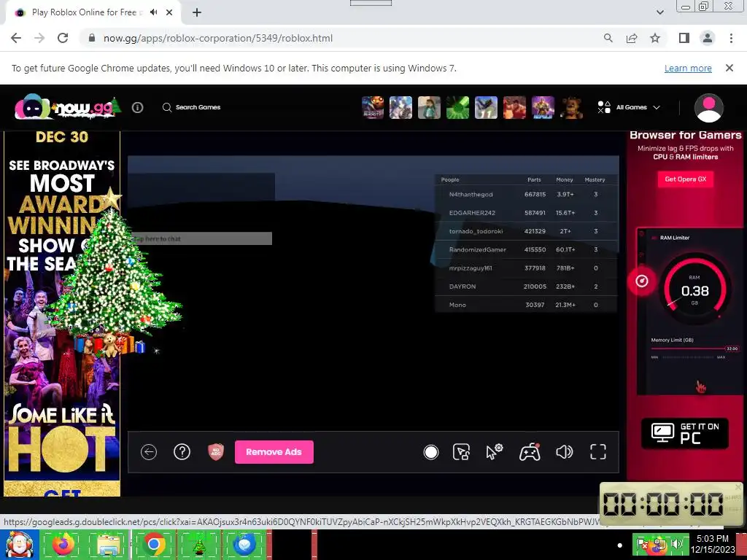
Task: Toggle Chrome side panel
Action: coord(684,38)
